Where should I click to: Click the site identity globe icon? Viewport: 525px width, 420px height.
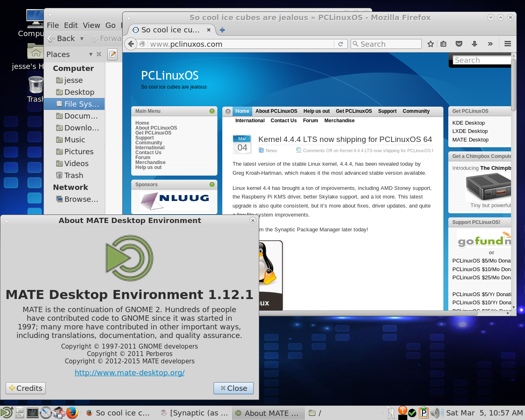pyautogui.click(x=142, y=44)
